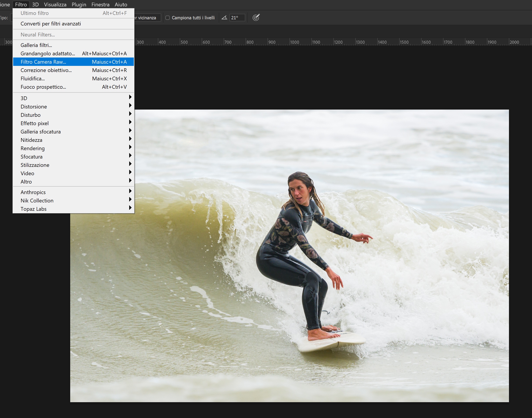Open Fuoco prospettico filter
The height and width of the screenshot is (418, 532).
pos(73,87)
